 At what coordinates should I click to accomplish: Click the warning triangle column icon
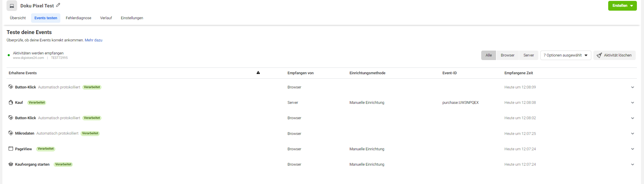click(258, 73)
